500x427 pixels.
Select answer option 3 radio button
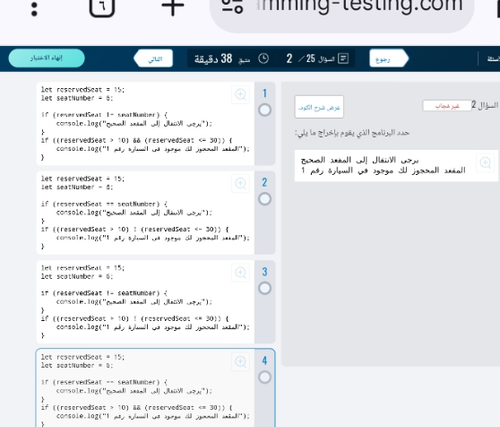(265, 288)
